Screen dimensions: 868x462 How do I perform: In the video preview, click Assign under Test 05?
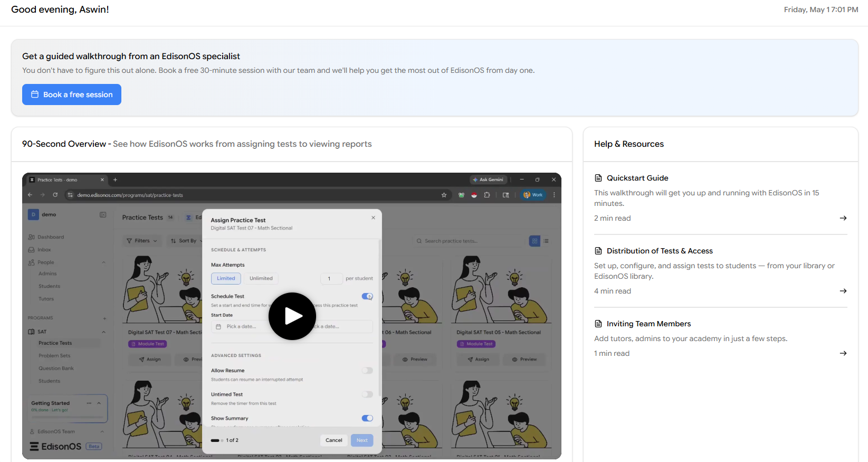tap(478, 360)
